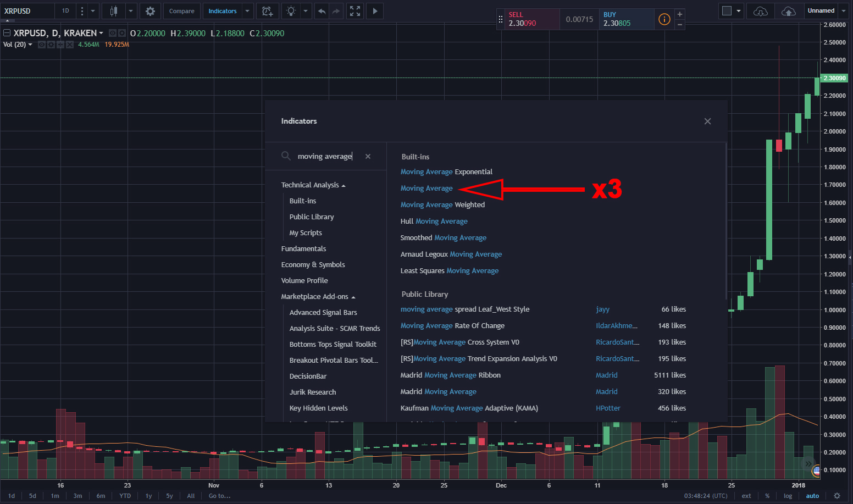
Task: Close the Indicators dialog
Action: point(707,121)
